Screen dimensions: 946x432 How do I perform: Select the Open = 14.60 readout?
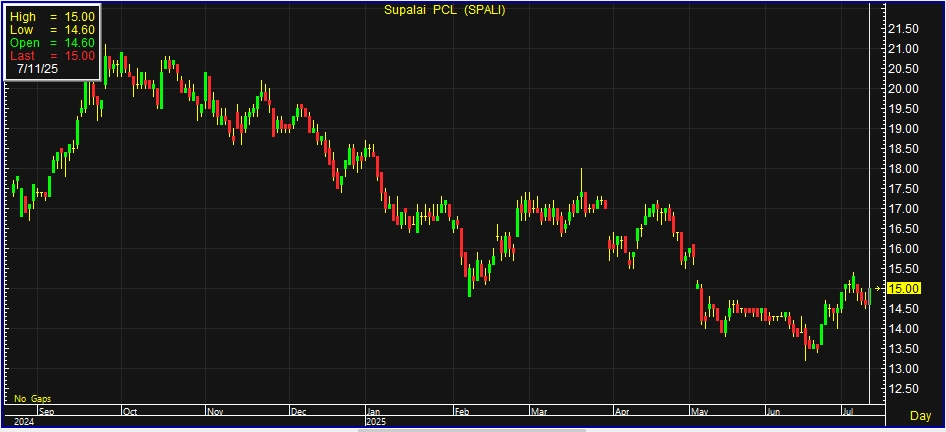point(52,43)
